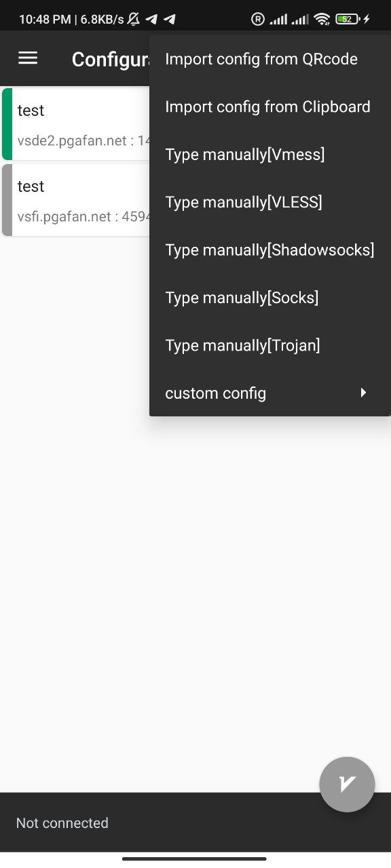Tap the Wi-Fi status bar icon

pyautogui.click(x=322, y=19)
